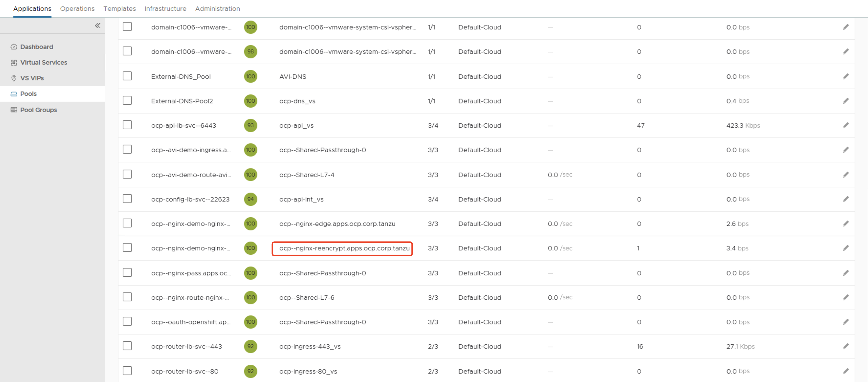The width and height of the screenshot is (868, 382).
Task: Collapse the sidebar with double chevron
Action: click(x=97, y=26)
